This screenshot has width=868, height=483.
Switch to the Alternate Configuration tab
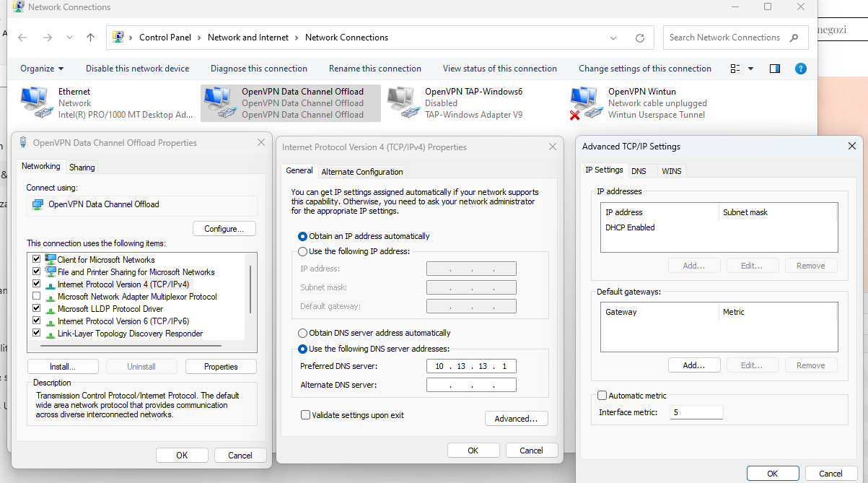point(362,172)
